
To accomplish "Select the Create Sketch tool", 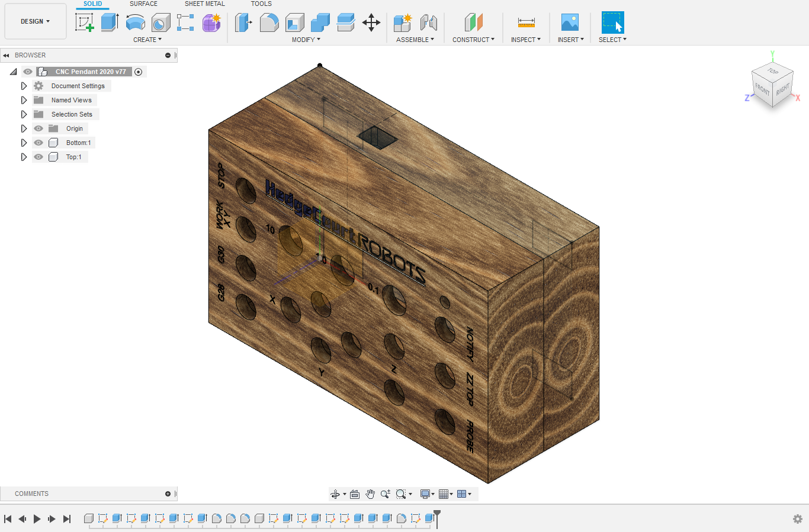I will click(x=85, y=22).
